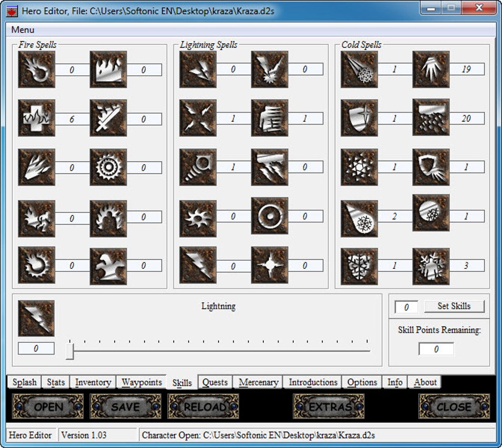Go to the Waypoints tab
The width and height of the screenshot is (502, 448).
pyautogui.click(x=142, y=382)
